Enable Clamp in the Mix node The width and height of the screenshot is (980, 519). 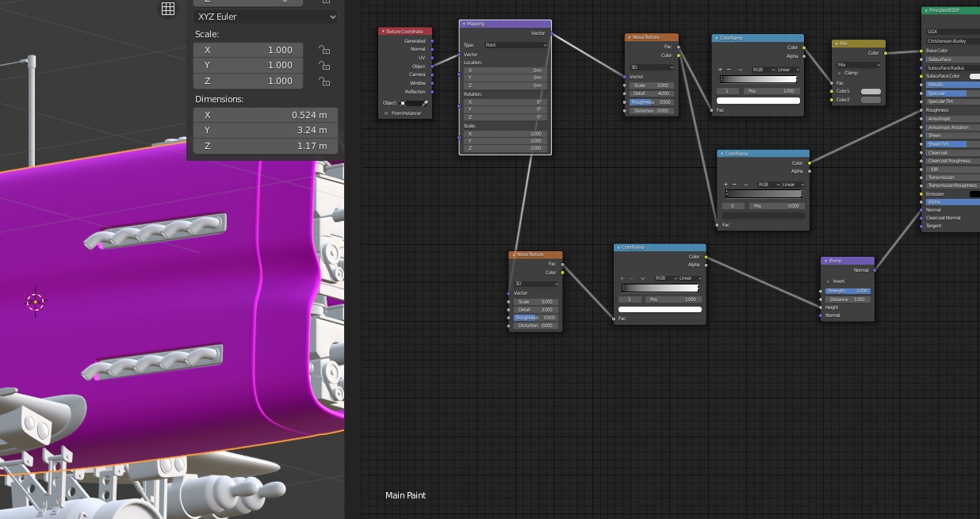[840, 73]
